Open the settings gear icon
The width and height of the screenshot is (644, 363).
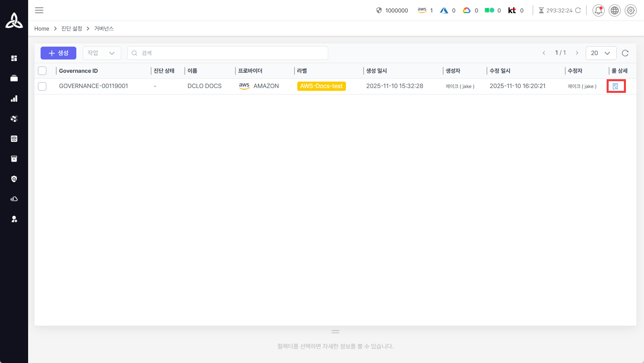click(x=630, y=10)
